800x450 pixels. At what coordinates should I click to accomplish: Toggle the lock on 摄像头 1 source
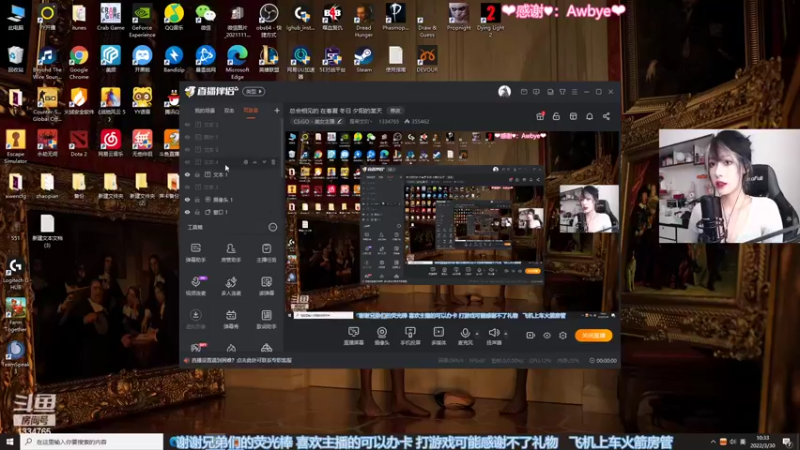(197, 199)
